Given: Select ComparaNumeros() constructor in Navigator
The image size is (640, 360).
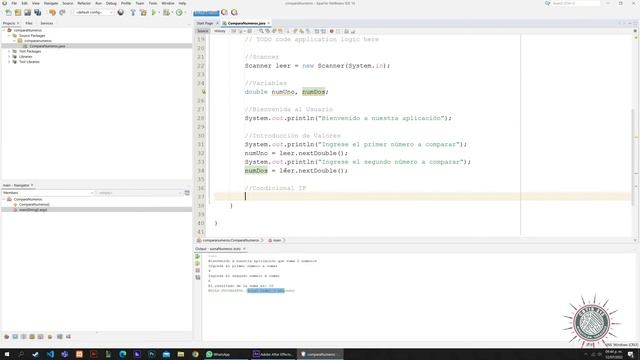Looking at the screenshot, I should [x=34, y=204].
